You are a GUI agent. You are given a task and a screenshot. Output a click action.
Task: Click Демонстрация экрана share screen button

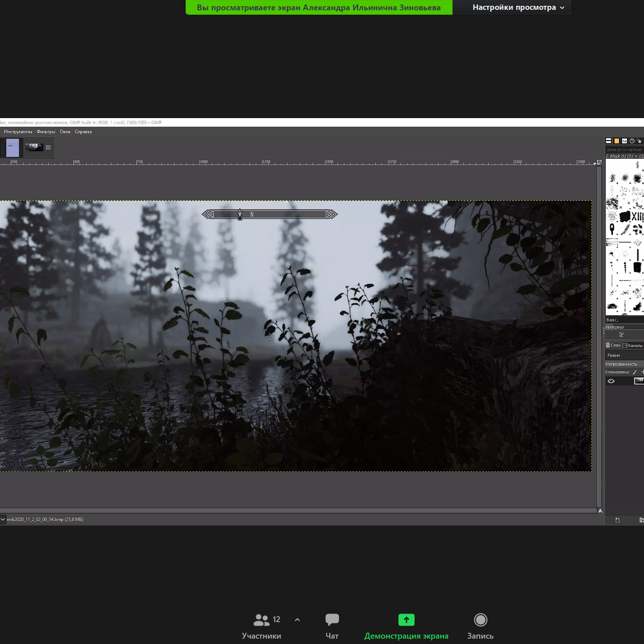click(x=407, y=626)
